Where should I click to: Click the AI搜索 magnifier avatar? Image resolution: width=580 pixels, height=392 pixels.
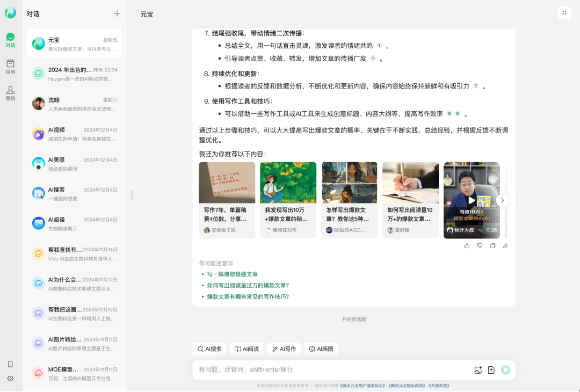pos(39,193)
